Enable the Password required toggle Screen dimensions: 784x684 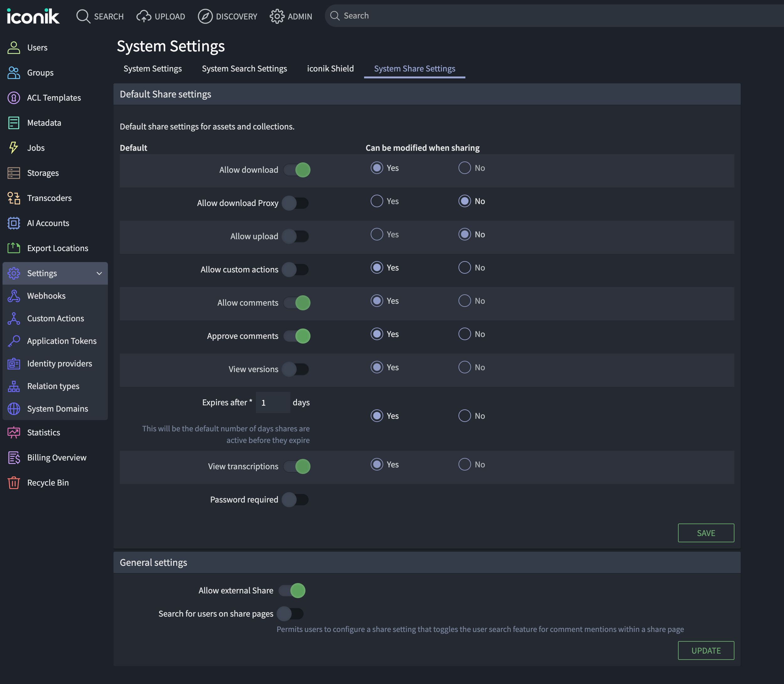[x=295, y=500]
